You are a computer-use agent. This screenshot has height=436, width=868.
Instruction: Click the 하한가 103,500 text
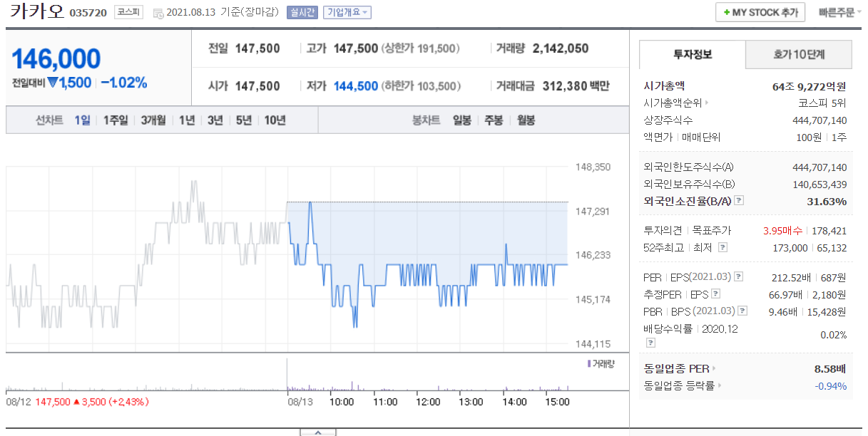click(x=421, y=86)
